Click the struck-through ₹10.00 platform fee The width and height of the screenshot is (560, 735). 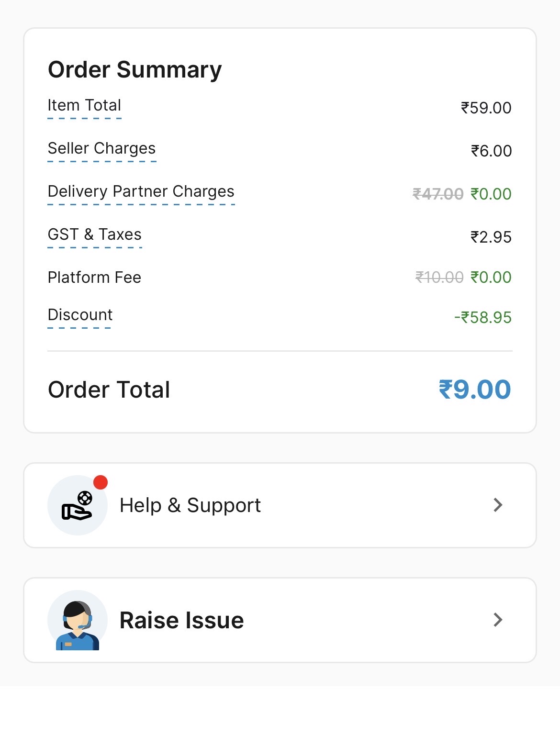point(439,277)
